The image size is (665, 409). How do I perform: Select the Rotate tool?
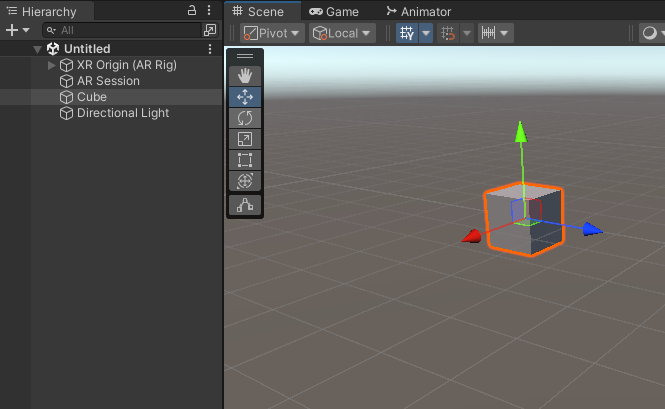click(x=245, y=118)
